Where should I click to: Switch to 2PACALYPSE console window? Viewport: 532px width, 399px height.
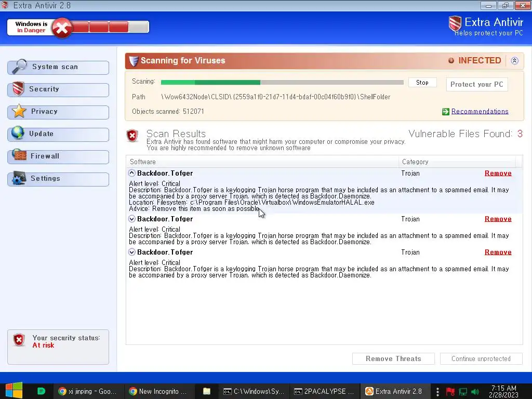tap(324, 391)
